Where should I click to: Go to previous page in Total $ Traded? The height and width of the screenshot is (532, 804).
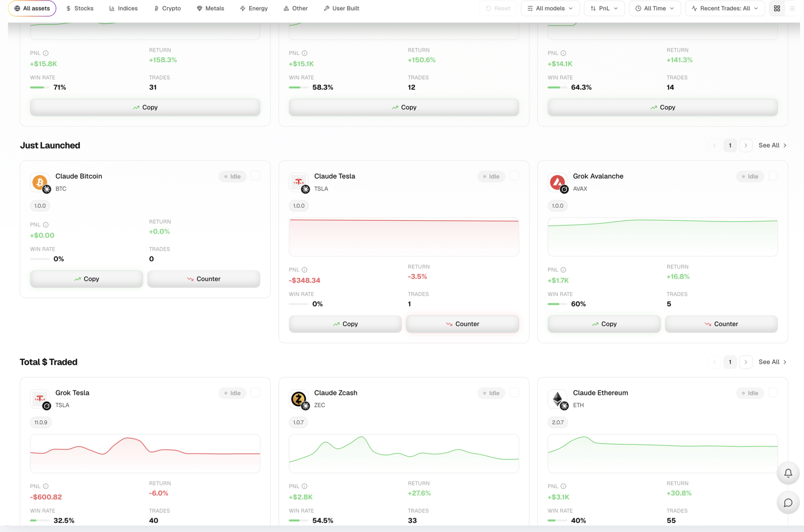click(x=714, y=362)
